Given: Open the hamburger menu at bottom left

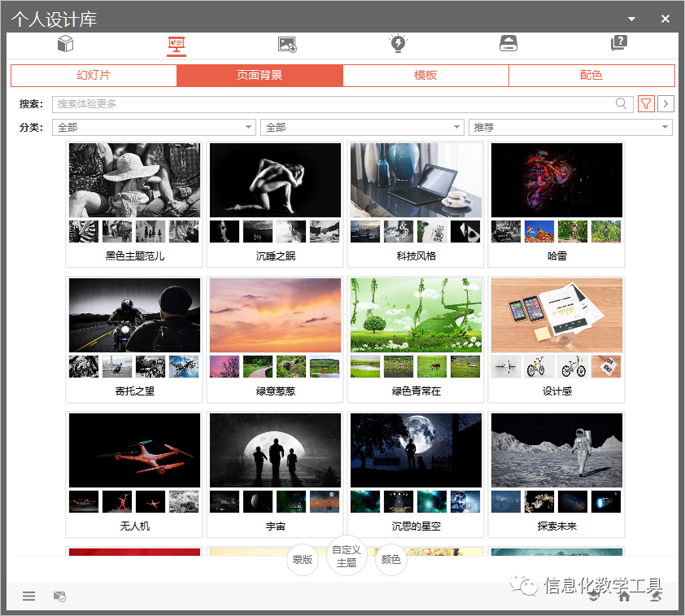Looking at the screenshot, I should (x=28, y=596).
